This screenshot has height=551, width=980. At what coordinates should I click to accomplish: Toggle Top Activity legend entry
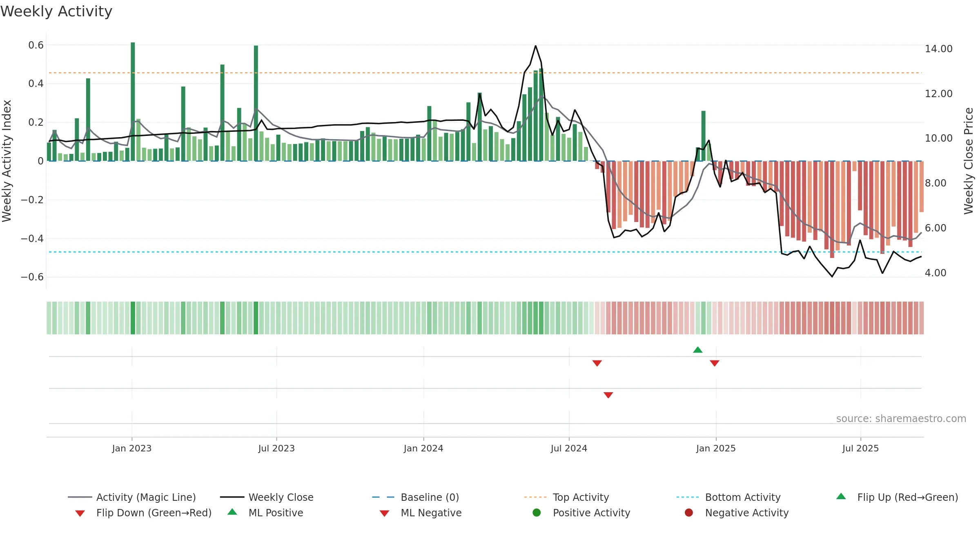(567, 497)
